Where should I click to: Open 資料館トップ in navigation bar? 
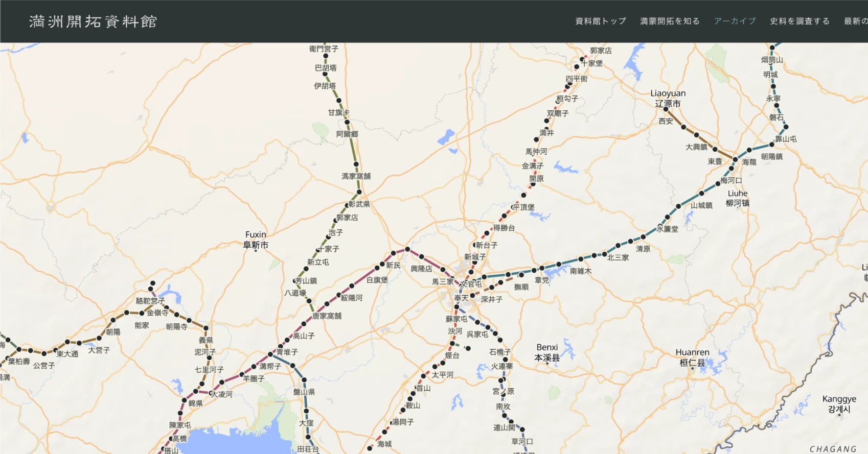pyautogui.click(x=601, y=21)
